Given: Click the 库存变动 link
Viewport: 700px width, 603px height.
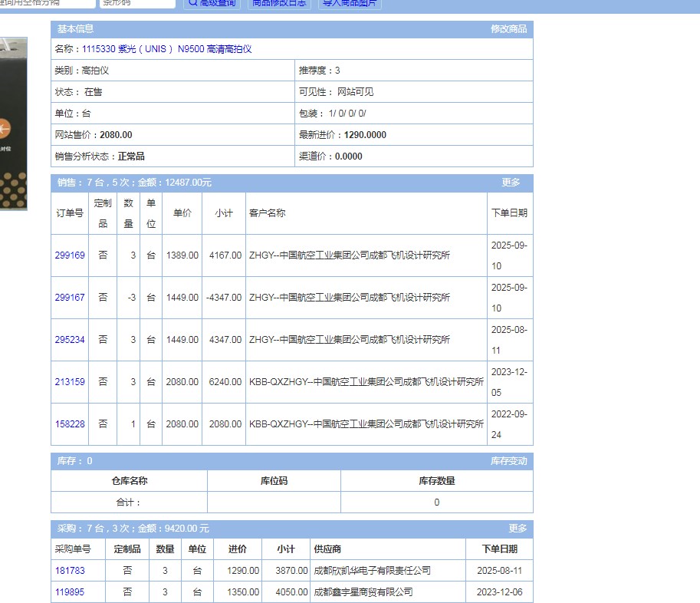Looking at the screenshot, I should (508, 461).
